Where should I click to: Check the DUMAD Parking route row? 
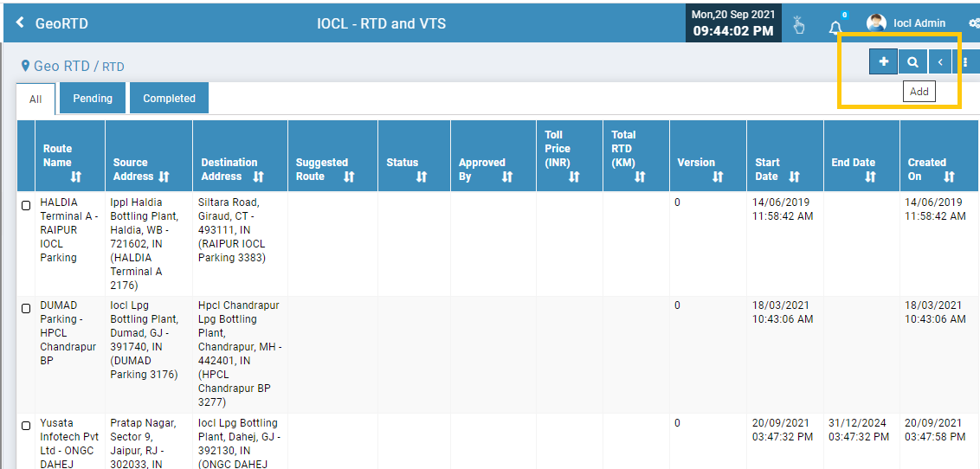[x=26, y=309]
